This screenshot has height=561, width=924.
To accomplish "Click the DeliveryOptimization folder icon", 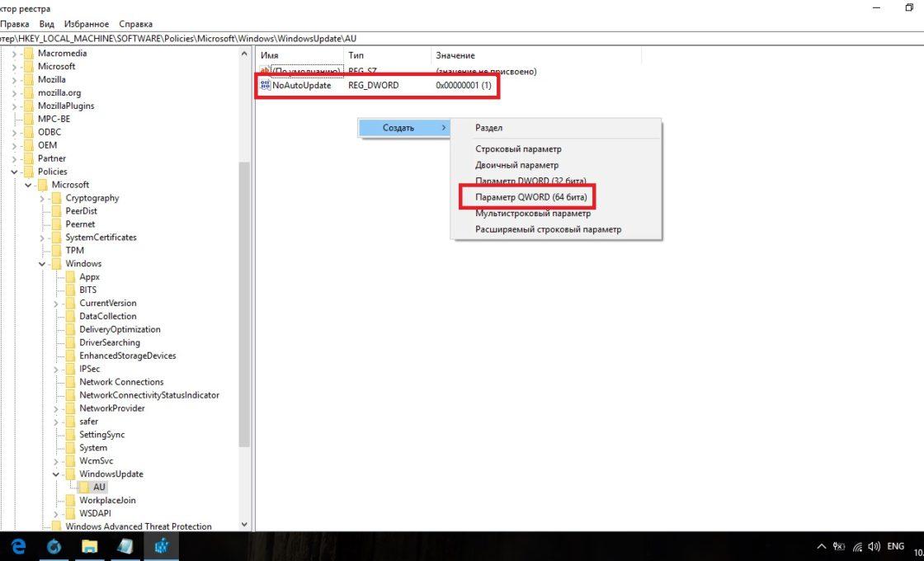I will (70, 329).
